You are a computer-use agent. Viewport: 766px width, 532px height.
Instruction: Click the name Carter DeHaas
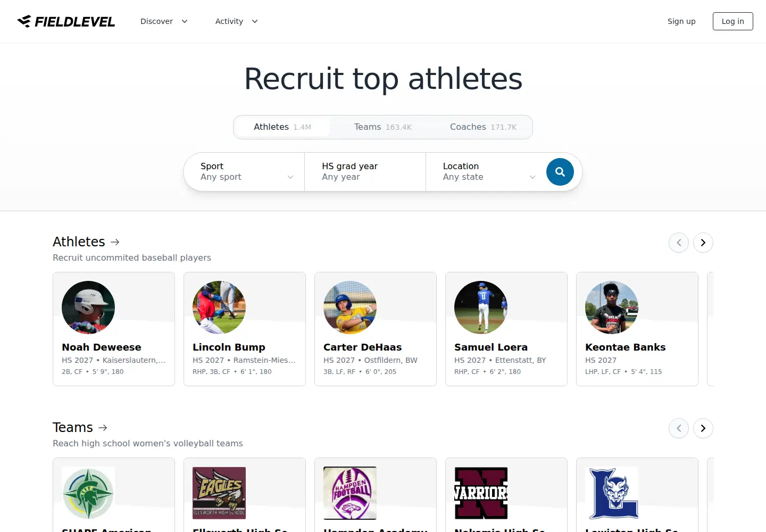(363, 347)
